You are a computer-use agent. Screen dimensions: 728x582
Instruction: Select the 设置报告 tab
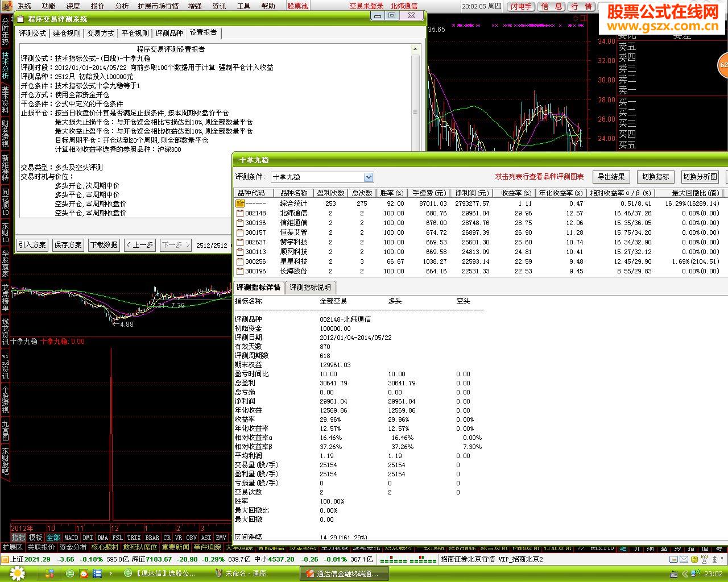(204, 32)
